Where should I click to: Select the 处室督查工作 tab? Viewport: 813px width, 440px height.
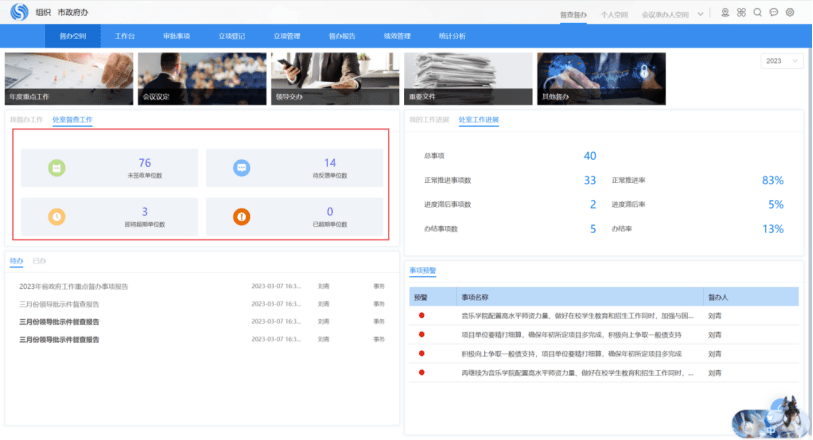tap(73, 120)
